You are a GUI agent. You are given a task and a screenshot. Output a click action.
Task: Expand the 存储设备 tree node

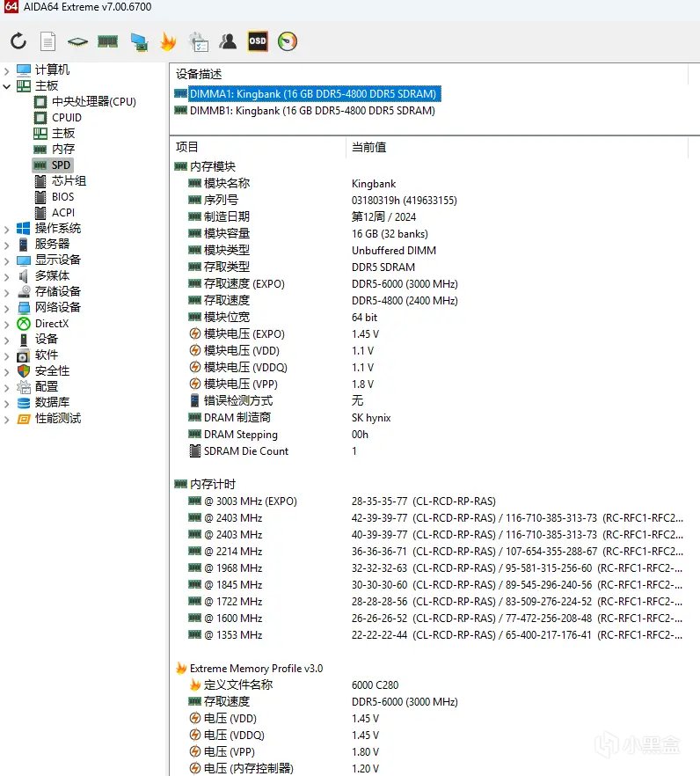tap(6, 292)
